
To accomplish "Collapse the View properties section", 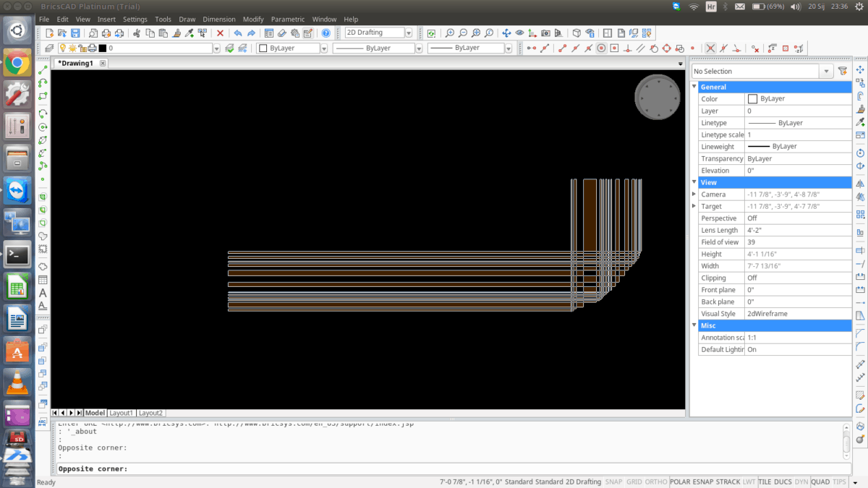I will 694,182.
